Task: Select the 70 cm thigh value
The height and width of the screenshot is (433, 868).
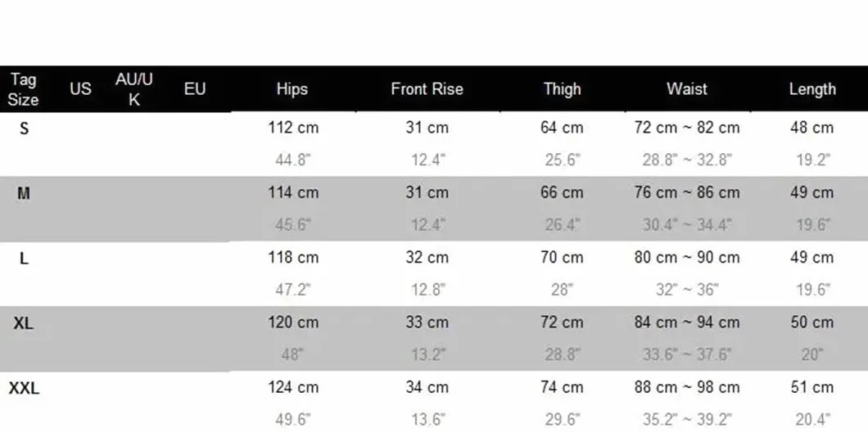Action: [562, 258]
